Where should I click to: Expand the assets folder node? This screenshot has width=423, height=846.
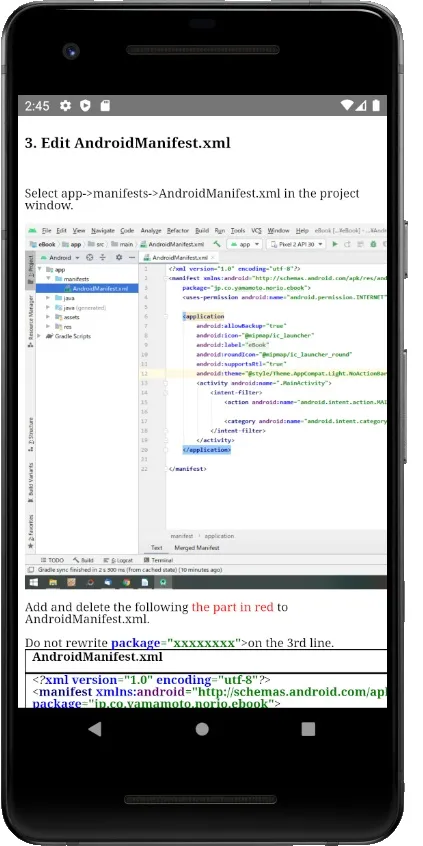click(49, 317)
